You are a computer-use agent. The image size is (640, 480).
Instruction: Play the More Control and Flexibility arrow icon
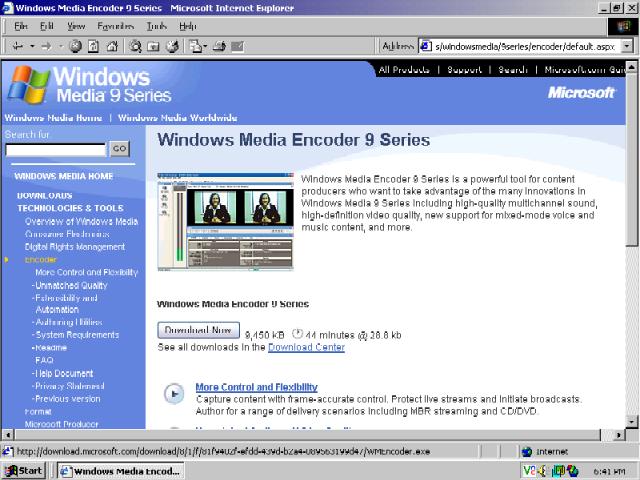click(x=174, y=394)
